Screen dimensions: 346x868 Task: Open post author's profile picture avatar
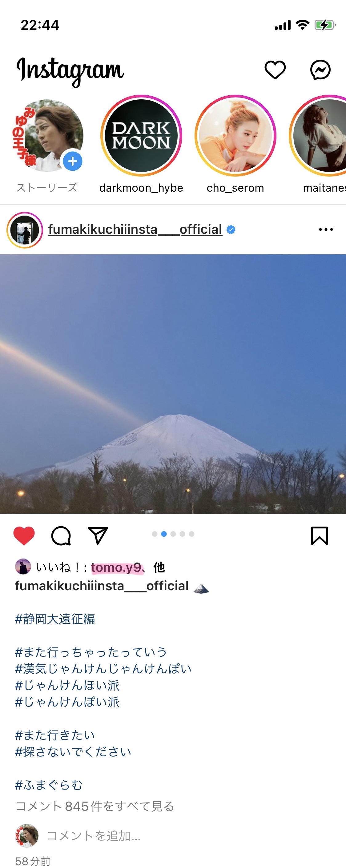click(x=25, y=230)
